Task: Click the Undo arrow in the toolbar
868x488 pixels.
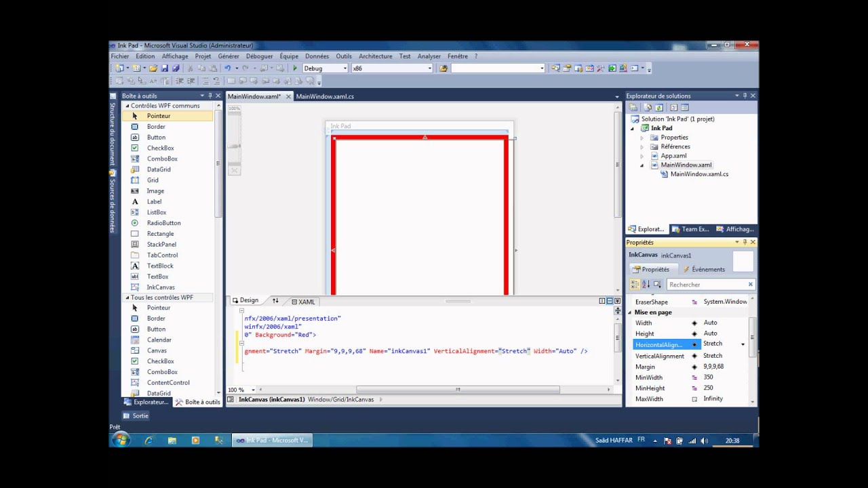Action: click(x=227, y=68)
